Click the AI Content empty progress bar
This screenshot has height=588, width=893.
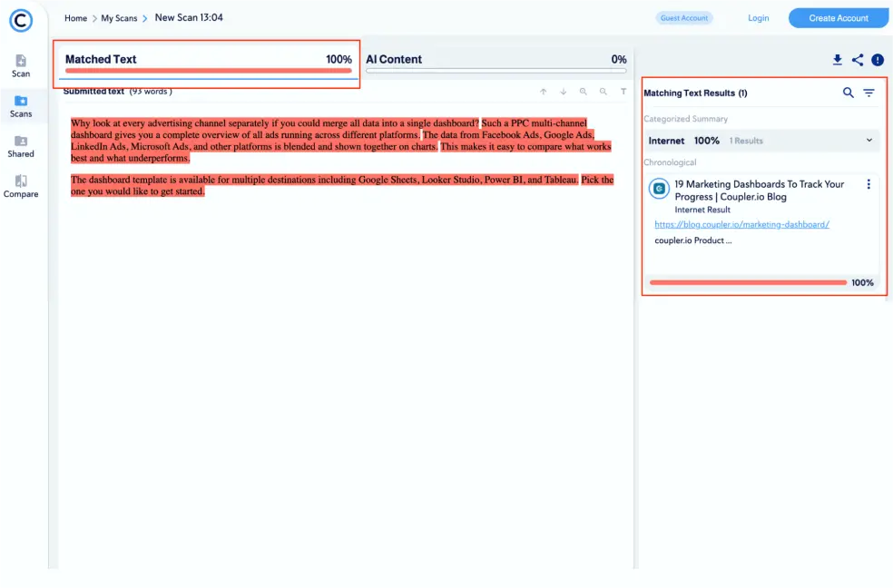point(496,71)
